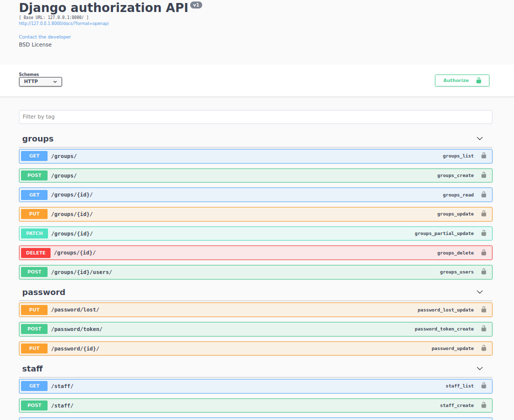The width and height of the screenshot is (514, 420).
Task: Click the lock icon on password_lost_update row
Action: click(483, 309)
